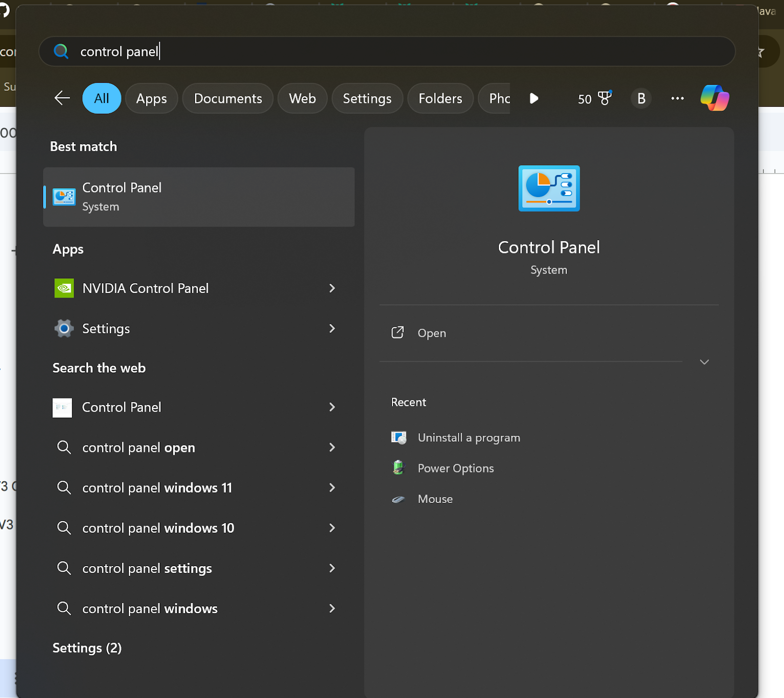Open Uninstall a program from Recent
Image resolution: width=784 pixels, height=698 pixels.
[469, 438]
